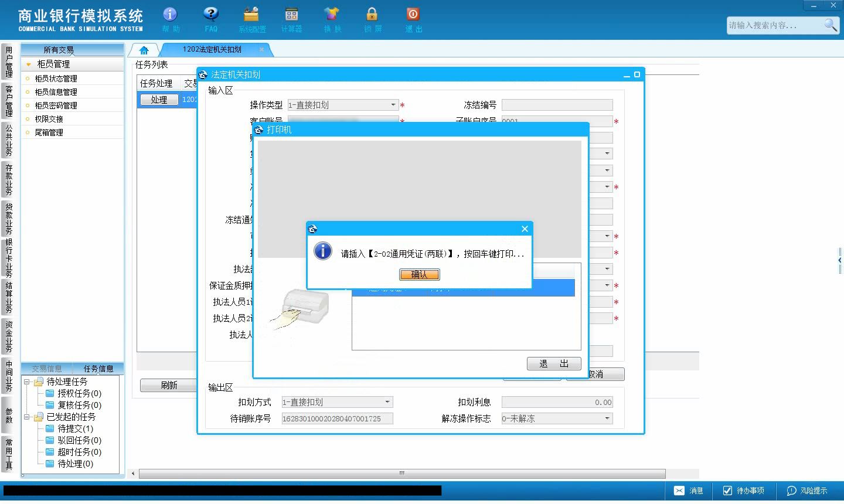The image size is (844, 504).
Task: Open 风险提示 risk alerts in status bar
Action: coord(807,491)
